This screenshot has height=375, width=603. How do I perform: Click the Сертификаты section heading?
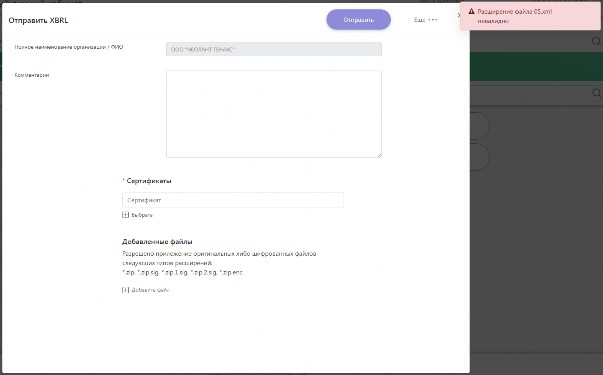[x=149, y=181]
